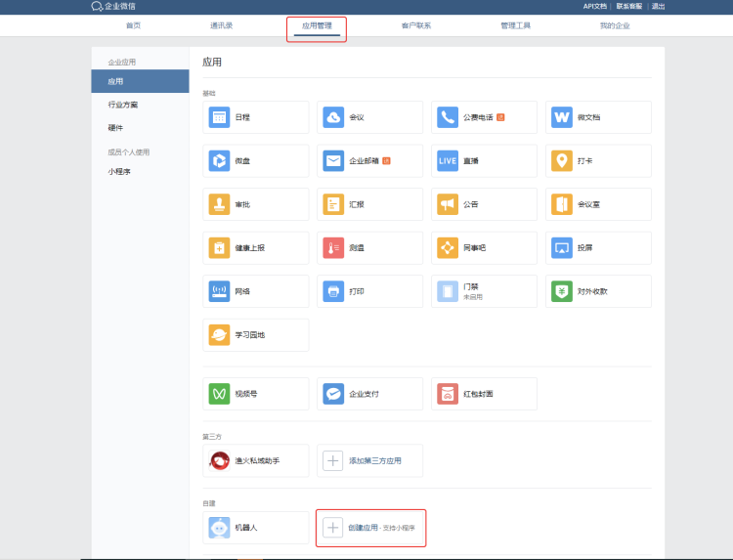
Task: Open the 公费电话 phone icon
Action: (448, 117)
